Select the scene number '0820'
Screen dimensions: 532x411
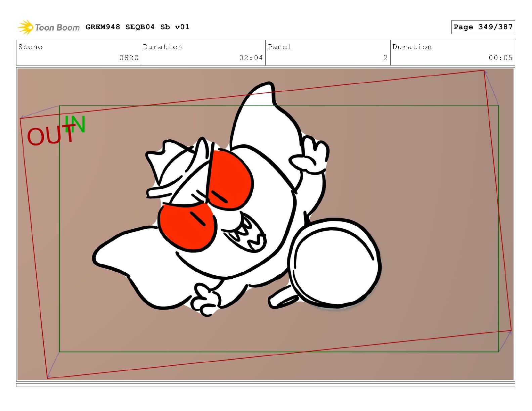point(129,58)
